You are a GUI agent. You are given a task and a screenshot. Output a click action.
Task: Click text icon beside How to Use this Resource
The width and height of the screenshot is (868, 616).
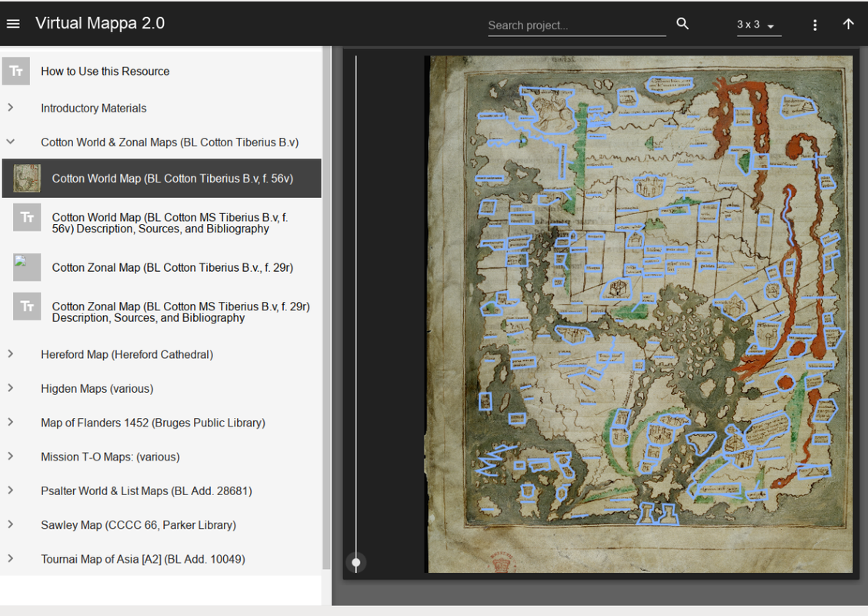pyautogui.click(x=16, y=71)
